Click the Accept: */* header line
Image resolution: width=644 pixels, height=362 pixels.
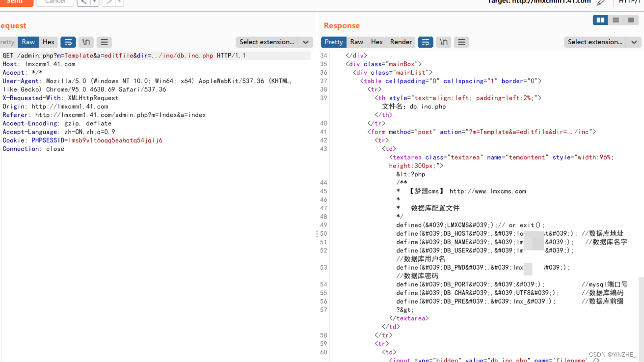tap(23, 73)
